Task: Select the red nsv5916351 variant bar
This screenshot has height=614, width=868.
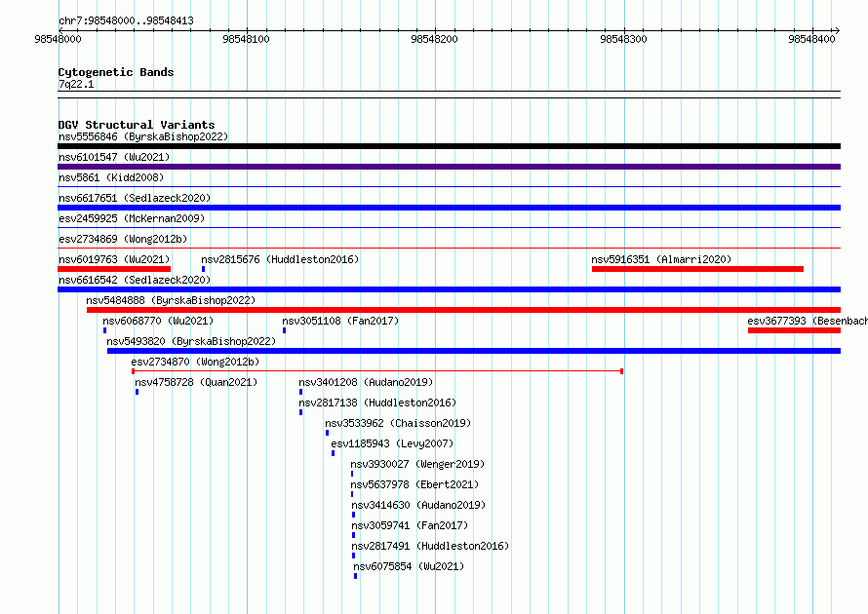Action: pos(697,269)
